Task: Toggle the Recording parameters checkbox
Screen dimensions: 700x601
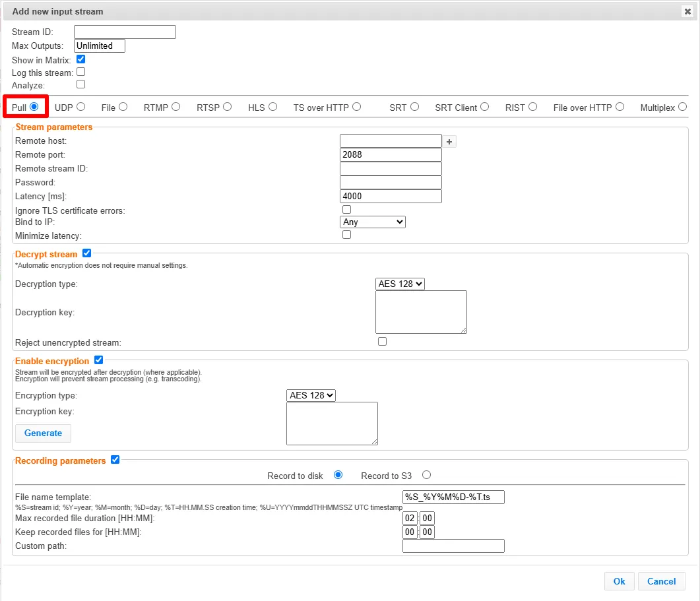Action: [115, 459]
